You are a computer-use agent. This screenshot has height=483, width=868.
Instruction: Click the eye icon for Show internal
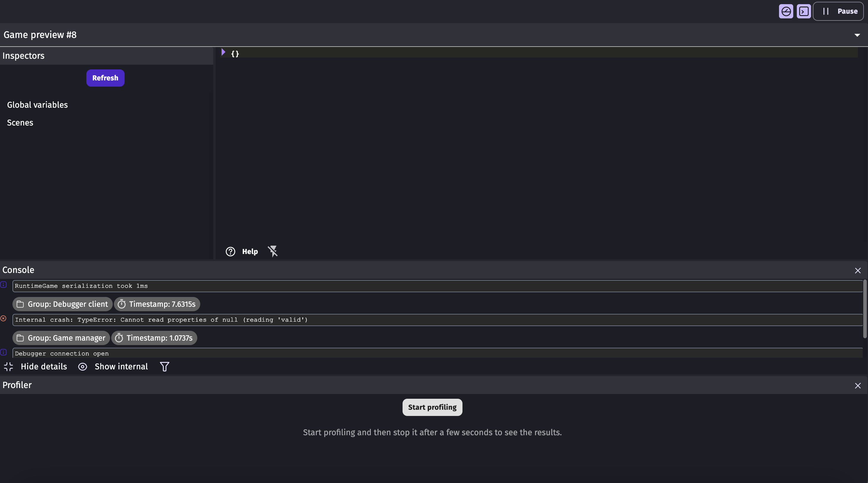tap(82, 367)
